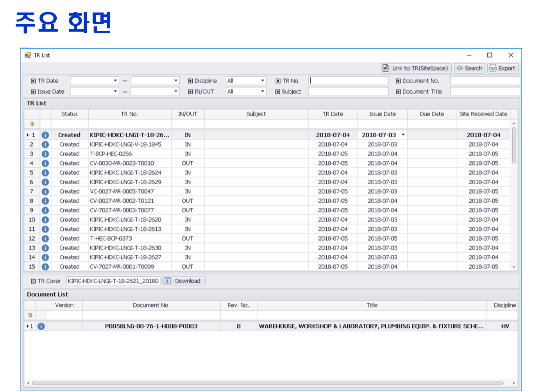This screenshot has height=392, width=542.
Task: Click info icon for row 3 T-BCP-HEC-0256
Action: click(45, 154)
